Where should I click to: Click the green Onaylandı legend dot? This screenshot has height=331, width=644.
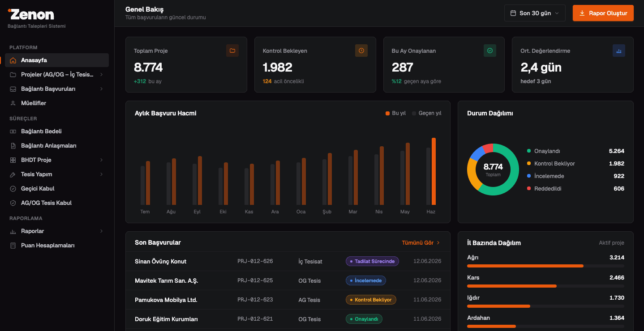(x=529, y=151)
